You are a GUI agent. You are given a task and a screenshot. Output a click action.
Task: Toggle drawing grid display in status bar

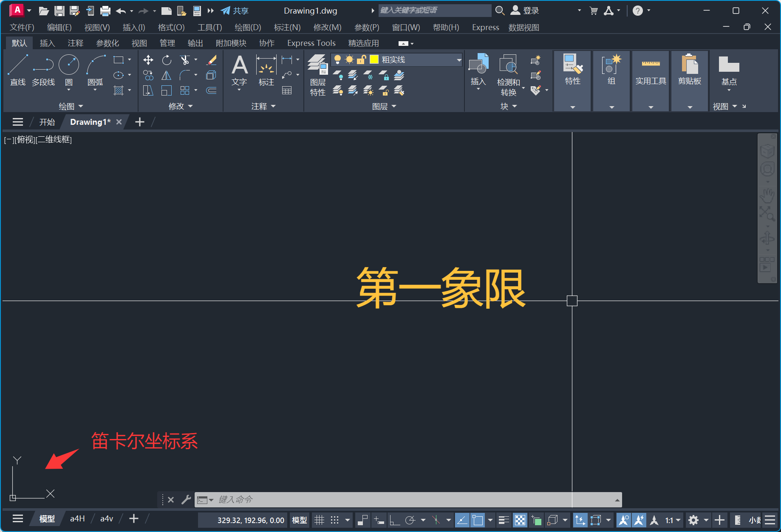pyautogui.click(x=319, y=520)
